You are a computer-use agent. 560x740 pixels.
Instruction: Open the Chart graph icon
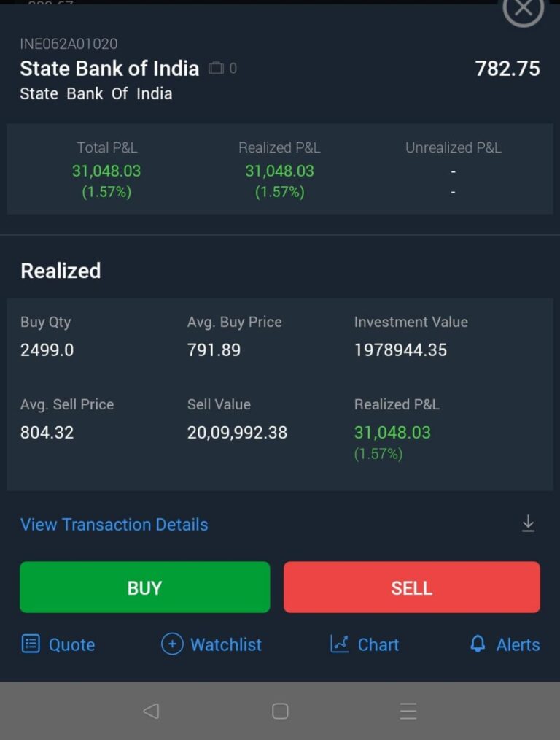click(x=339, y=644)
